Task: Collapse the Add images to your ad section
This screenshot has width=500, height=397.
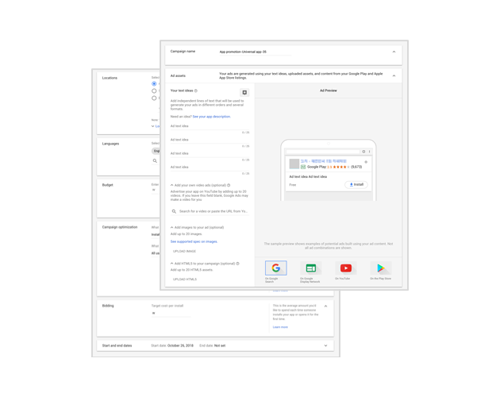Action: pos(172,227)
